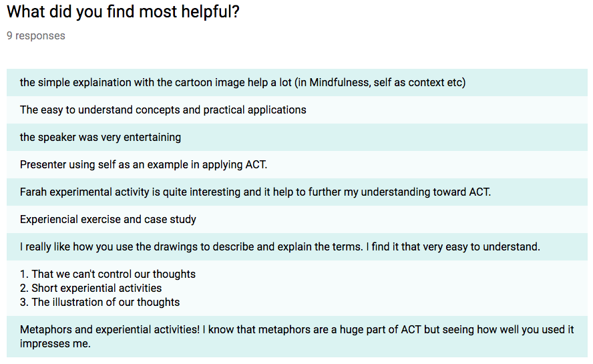Click the line "3. The illustration of our thoughts"
Viewport: 593px width, 364px height.
[x=100, y=303]
